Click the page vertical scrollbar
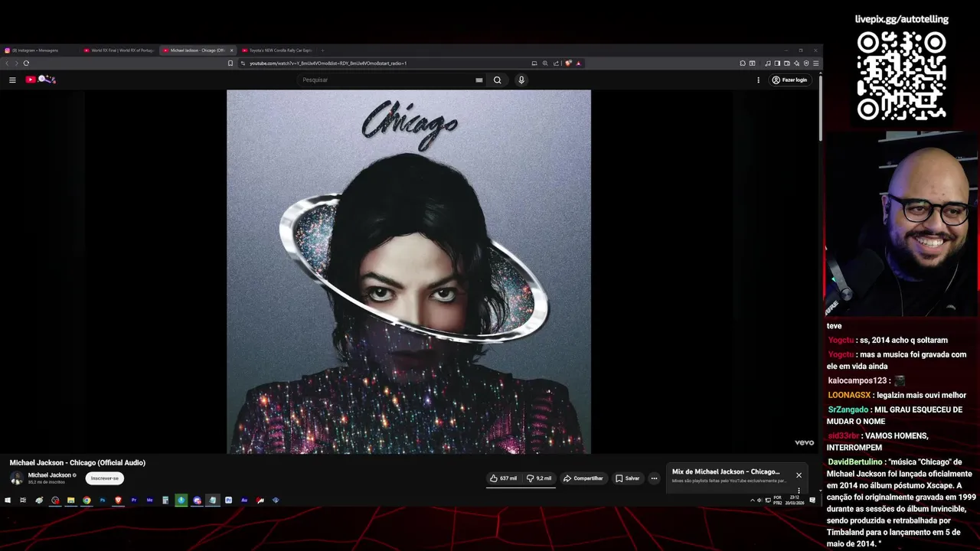The image size is (980, 551). pos(821,107)
